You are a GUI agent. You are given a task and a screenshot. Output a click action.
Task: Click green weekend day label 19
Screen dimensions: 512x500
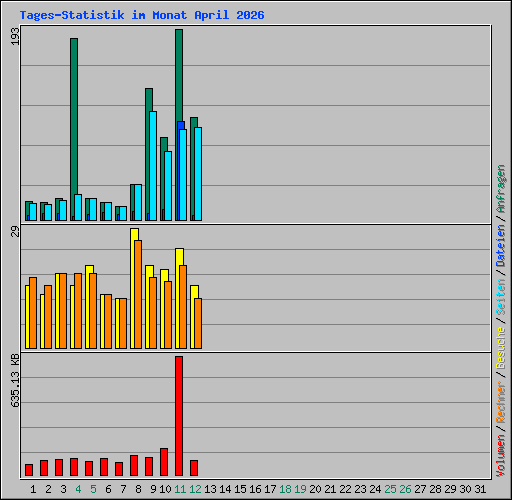pos(300,489)
